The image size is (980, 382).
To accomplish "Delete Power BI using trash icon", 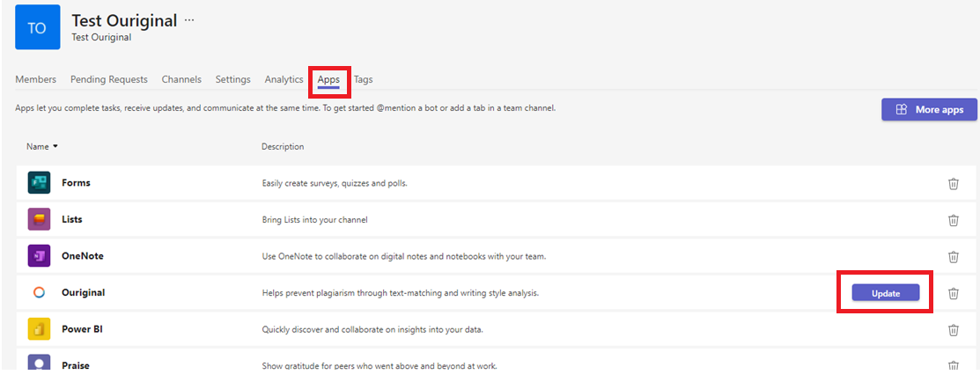I will pyautogui.click(x=953, y=329).
